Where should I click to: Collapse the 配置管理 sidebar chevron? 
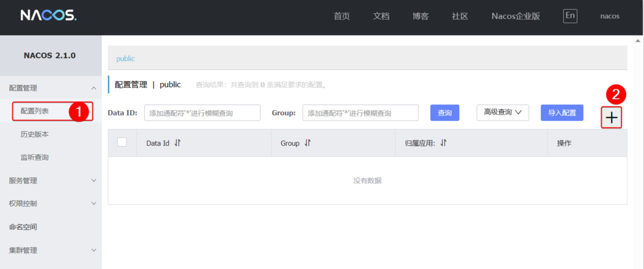tap(94, 88)
